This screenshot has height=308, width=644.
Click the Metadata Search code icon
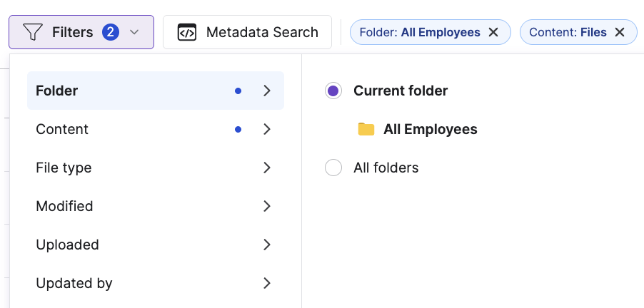(x=187, y=32)
